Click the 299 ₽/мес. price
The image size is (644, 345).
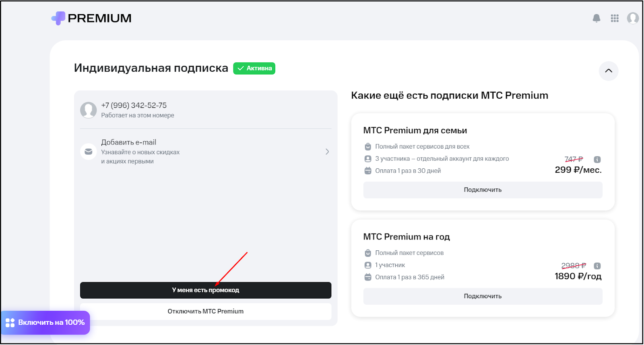pos(578,170)
